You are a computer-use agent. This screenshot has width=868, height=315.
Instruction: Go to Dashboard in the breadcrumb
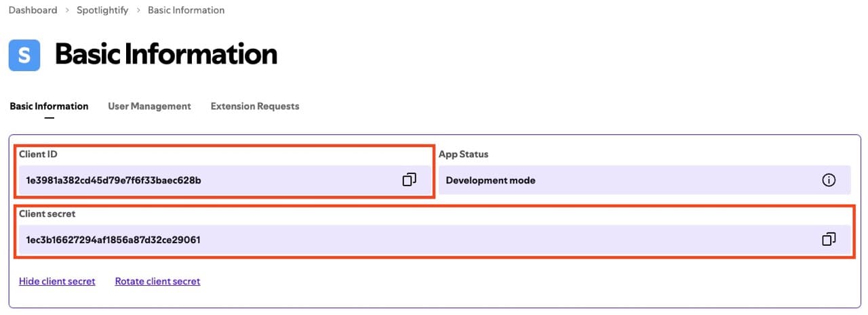(x=33, y=10)
